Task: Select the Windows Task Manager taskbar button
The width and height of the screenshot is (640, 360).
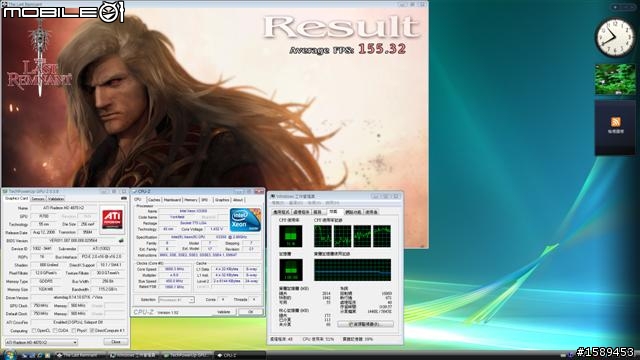Action: [133, 356]
